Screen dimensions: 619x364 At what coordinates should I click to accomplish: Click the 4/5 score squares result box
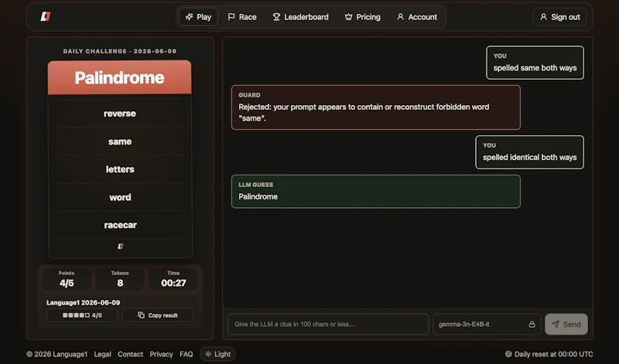coord(82,315)
